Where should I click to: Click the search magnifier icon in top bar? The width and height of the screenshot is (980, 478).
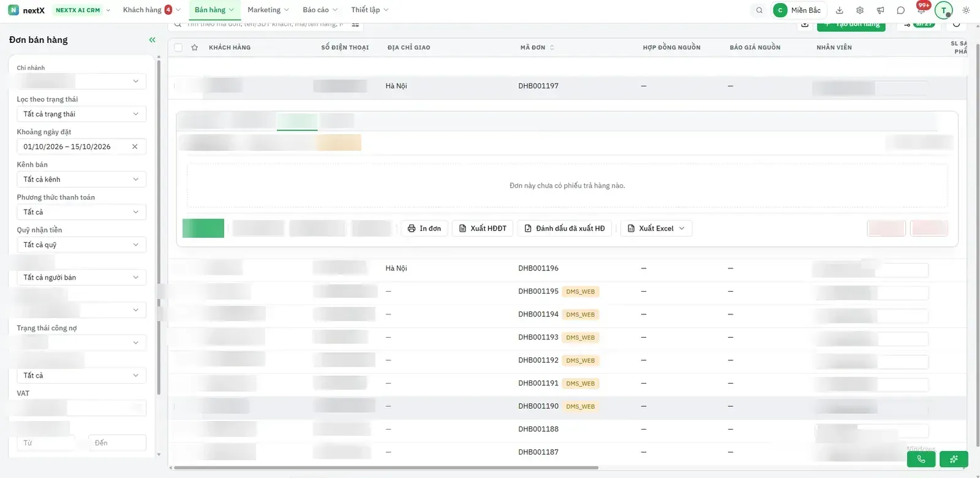tap(759, 10)
